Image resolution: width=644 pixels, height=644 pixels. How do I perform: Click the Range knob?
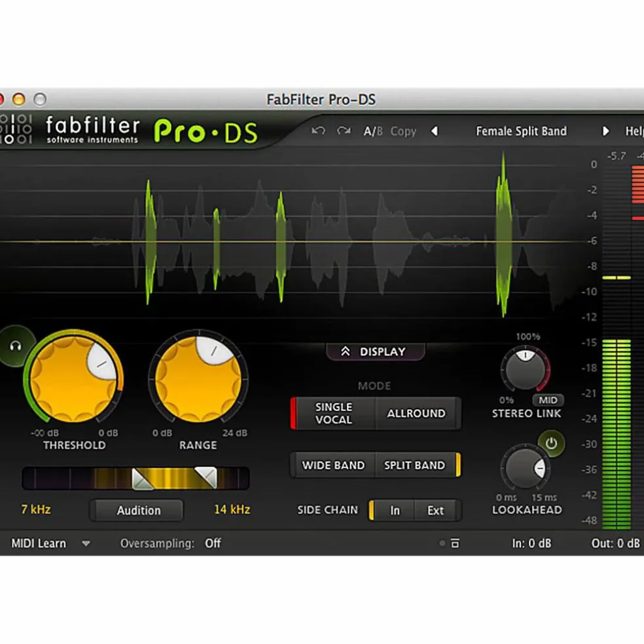(198, 378)
